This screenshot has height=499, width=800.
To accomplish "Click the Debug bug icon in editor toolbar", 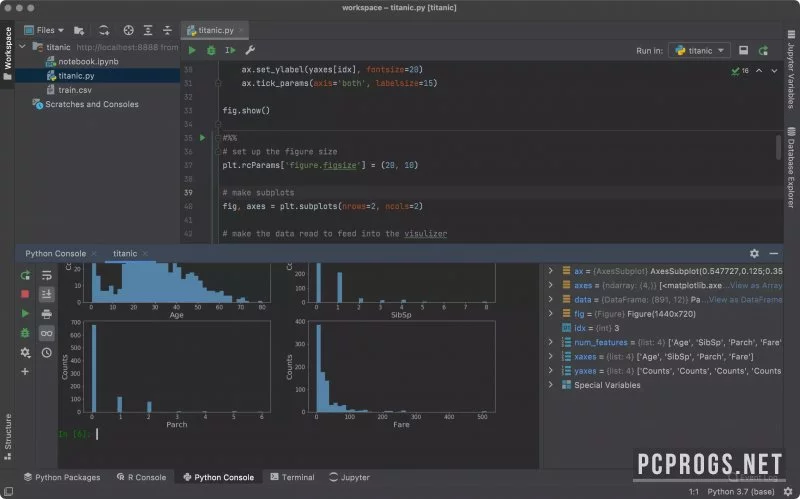I will pos(211,50).
